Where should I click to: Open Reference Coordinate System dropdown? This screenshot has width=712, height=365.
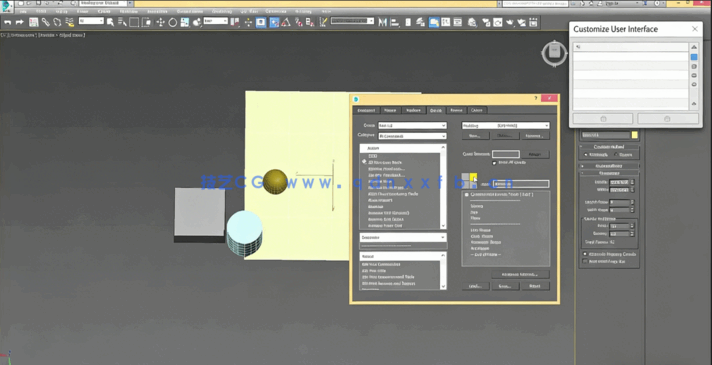coord(216,21)
